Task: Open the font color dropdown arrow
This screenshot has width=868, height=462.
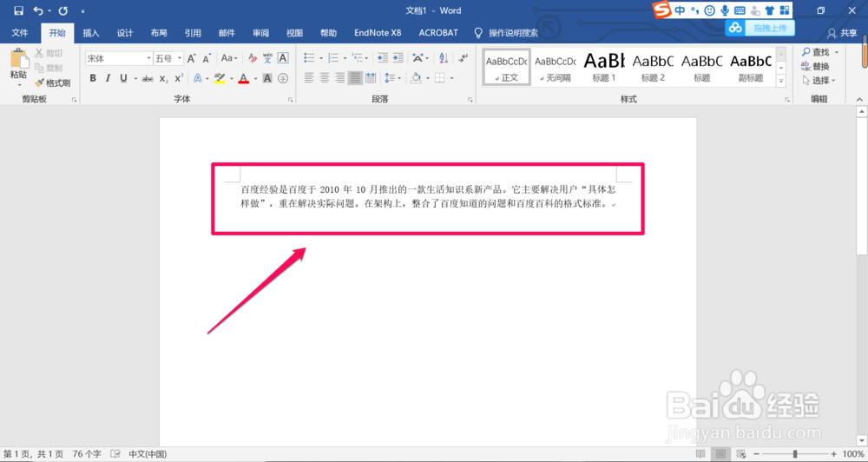Action: [255, 78]
